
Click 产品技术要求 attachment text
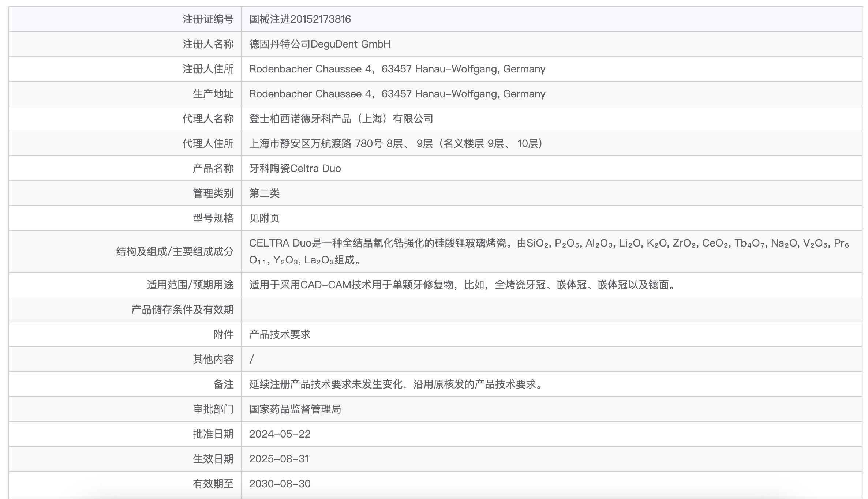(280, 334)
